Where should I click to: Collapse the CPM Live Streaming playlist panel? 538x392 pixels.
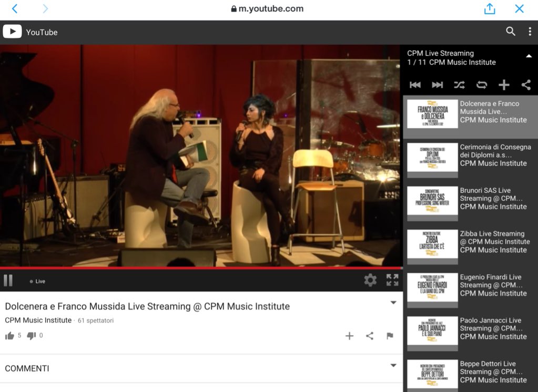pos(529,56)
